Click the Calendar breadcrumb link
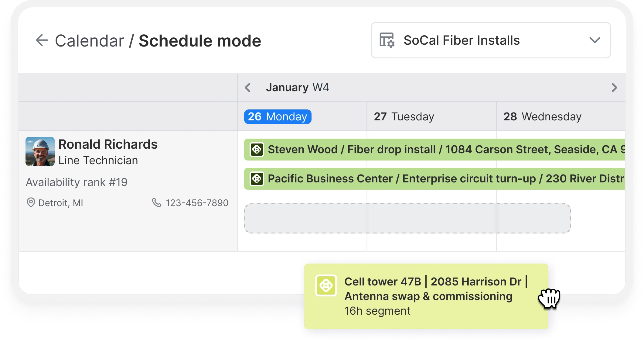Viewport: 644px width, 342px height. click(90, 41)
